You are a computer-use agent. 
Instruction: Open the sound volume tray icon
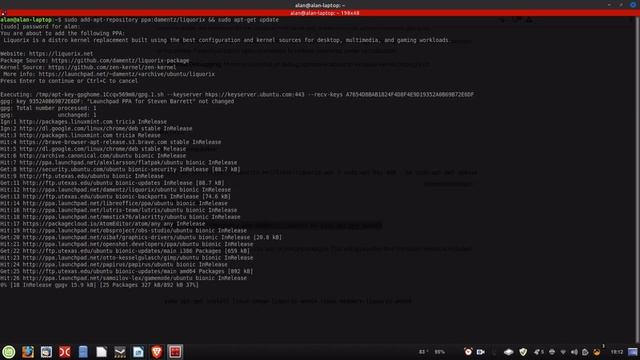[x=574, y=352]
